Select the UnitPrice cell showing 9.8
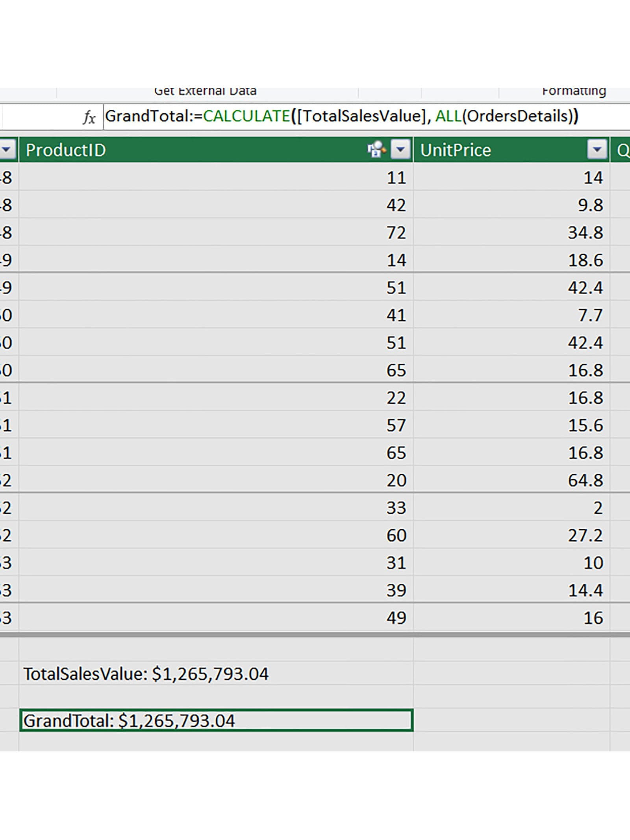Screen dimensions: 630x840 (511, 205)
